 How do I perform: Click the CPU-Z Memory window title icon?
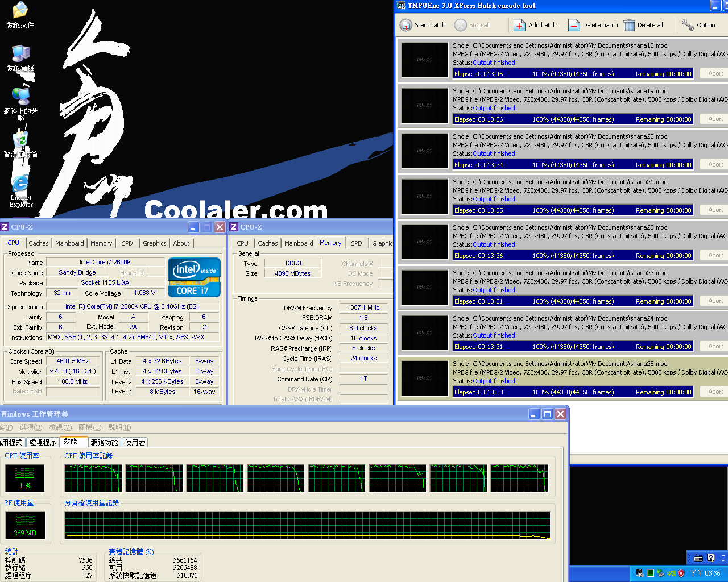click(233, 227)
